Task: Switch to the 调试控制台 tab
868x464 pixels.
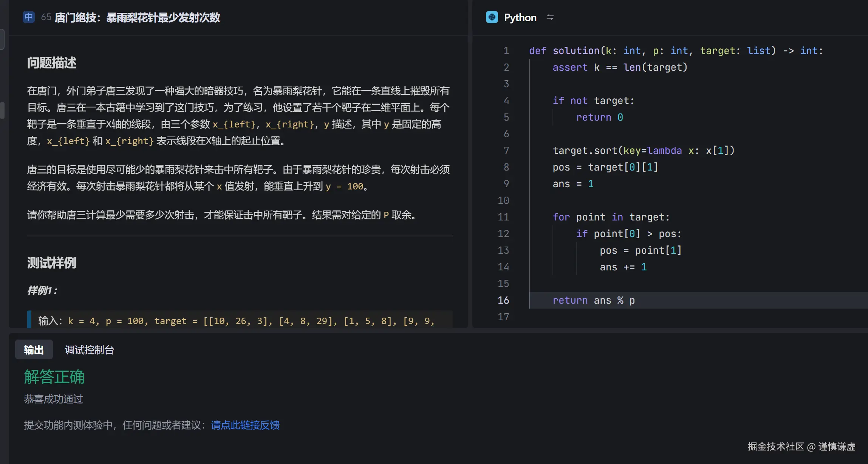Action: (x=90, y=349)
